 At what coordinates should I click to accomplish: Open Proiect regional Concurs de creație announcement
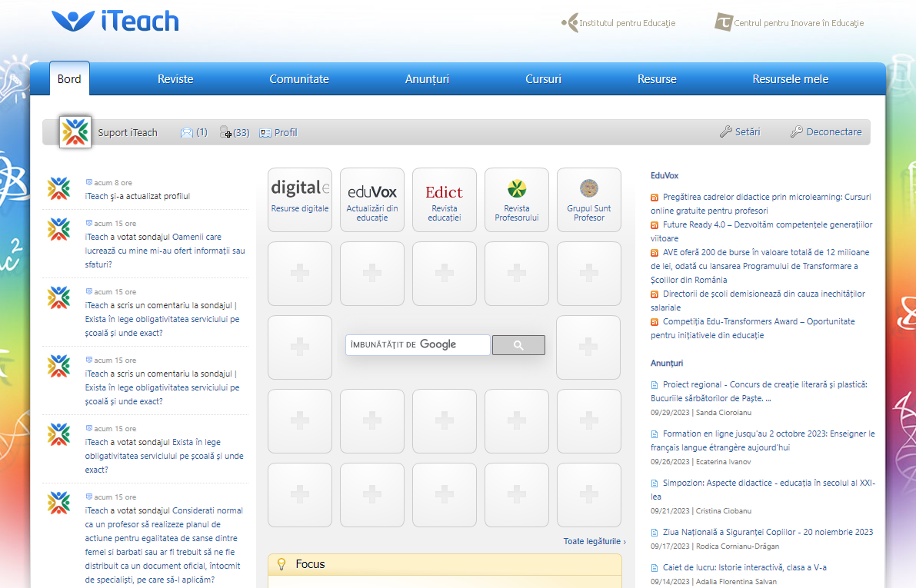click(759, 391)
